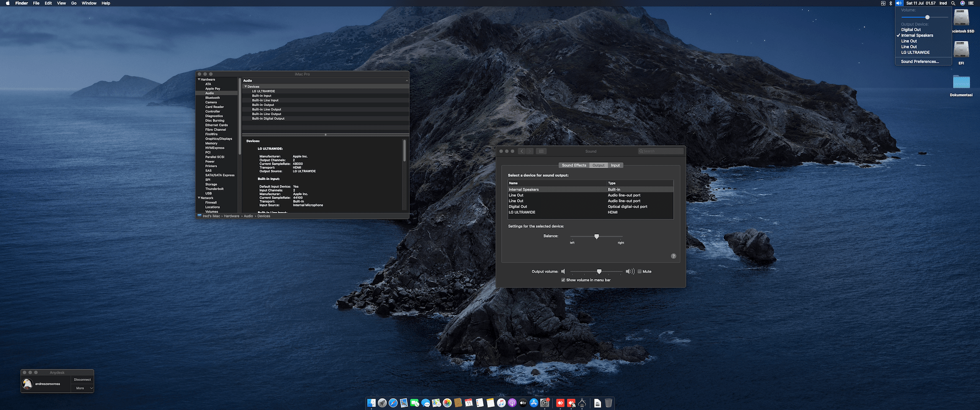The image size is (980, 410).
Task: Open the Trash in the dock
Action: (608, 403)
